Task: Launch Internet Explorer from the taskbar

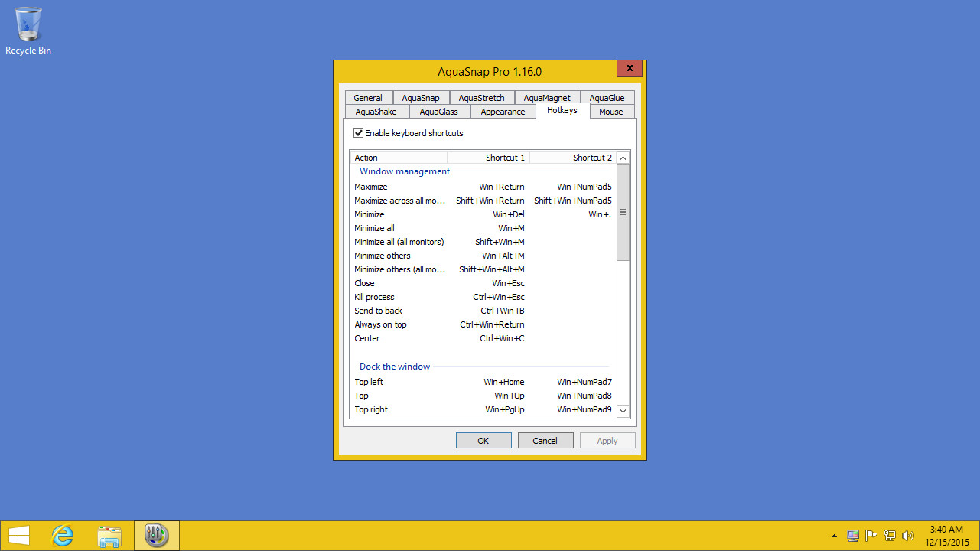Action: point(62,535)
